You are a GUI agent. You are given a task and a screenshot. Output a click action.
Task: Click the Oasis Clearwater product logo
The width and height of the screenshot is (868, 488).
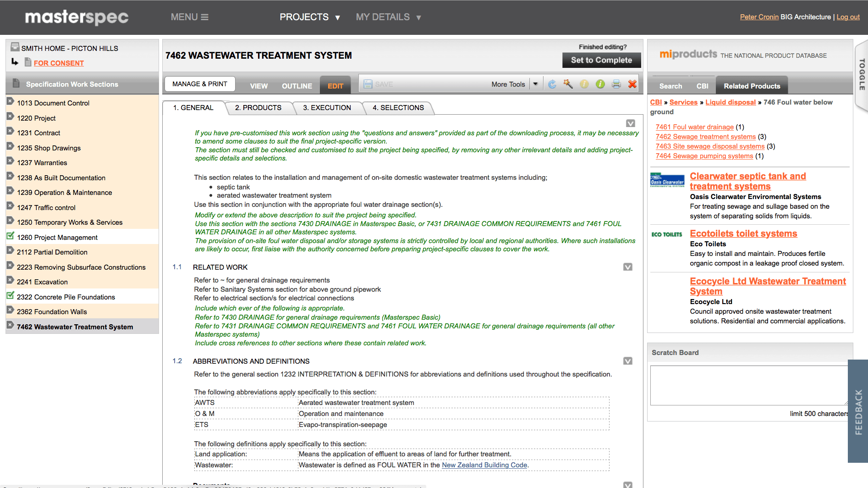pyautogui.click(x=667, y=180)
